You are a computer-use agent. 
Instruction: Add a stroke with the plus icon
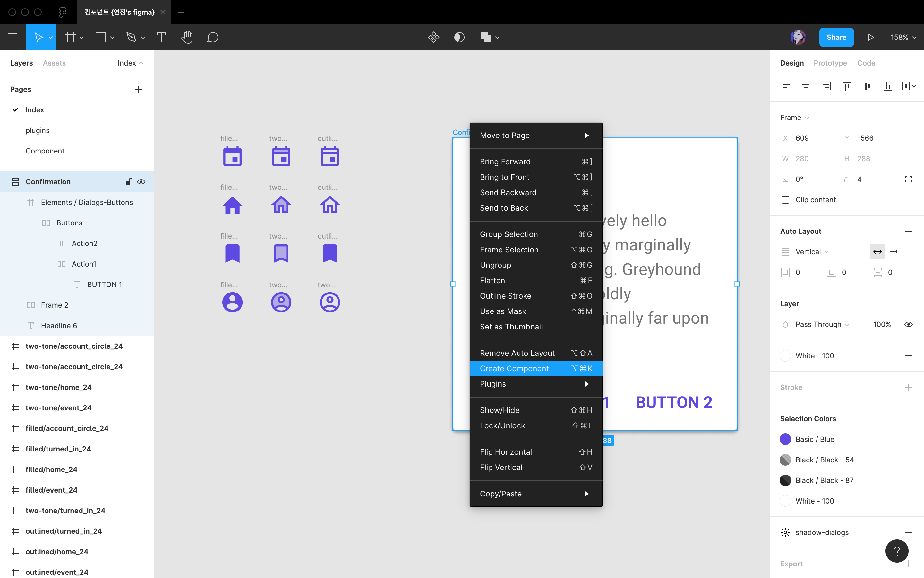908,387
